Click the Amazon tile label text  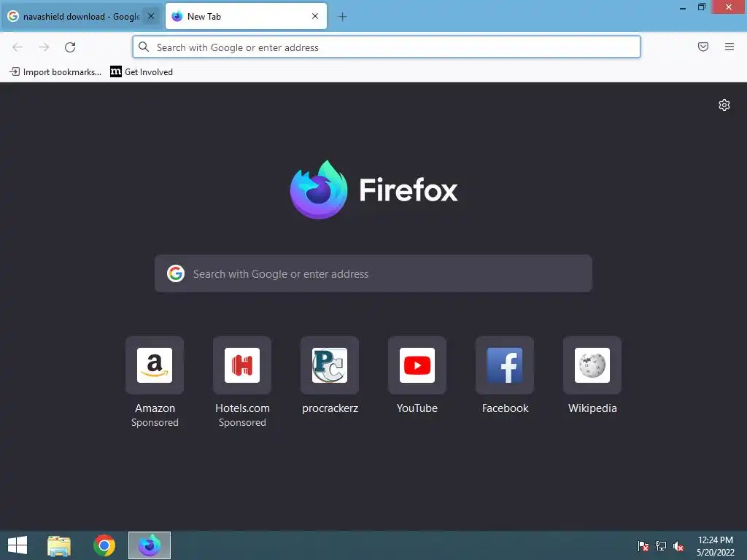click(155, 408)
